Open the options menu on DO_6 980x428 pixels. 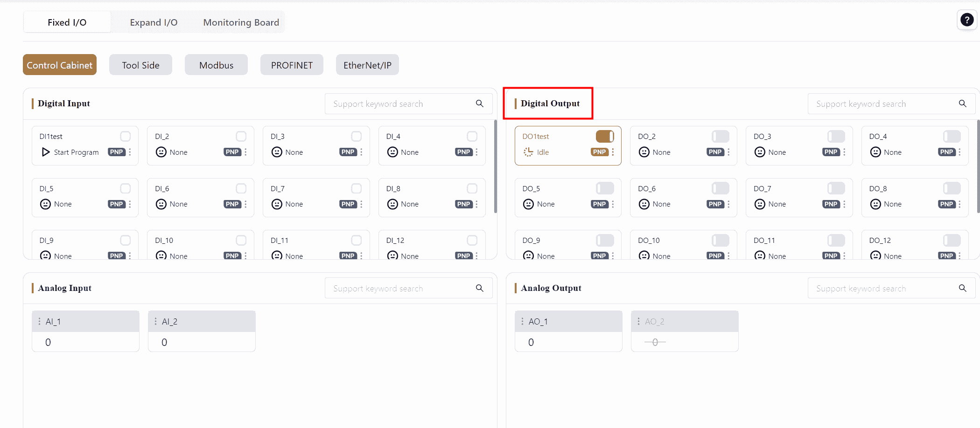tap(728, 204)
